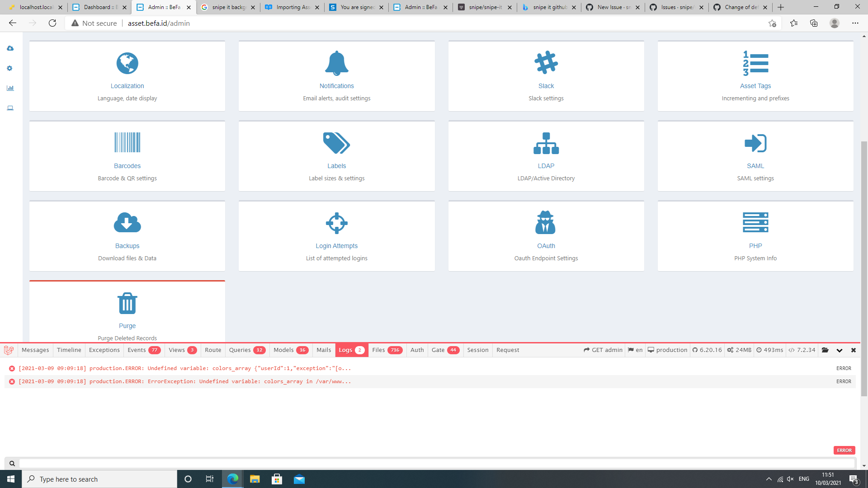Screen dimensions: 868x488
Task: Click the Purge trash can icon
Action: point(127,303)
